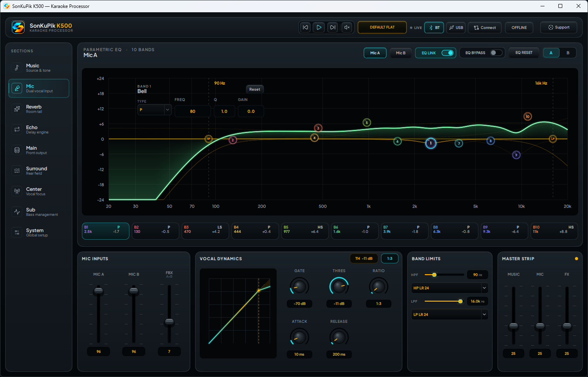Select EQ band node 7 on graph
This screenshot has height=377, width=588.
pyautogui.click(x=459, y=143)
